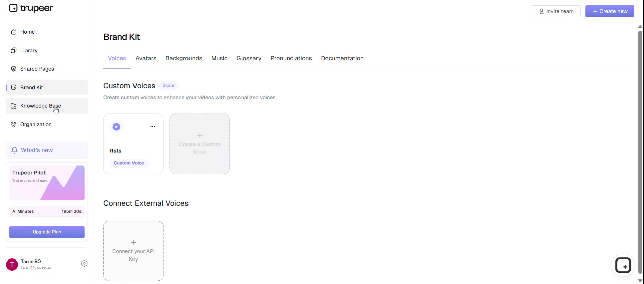Click the What's new button

point(47,150)
